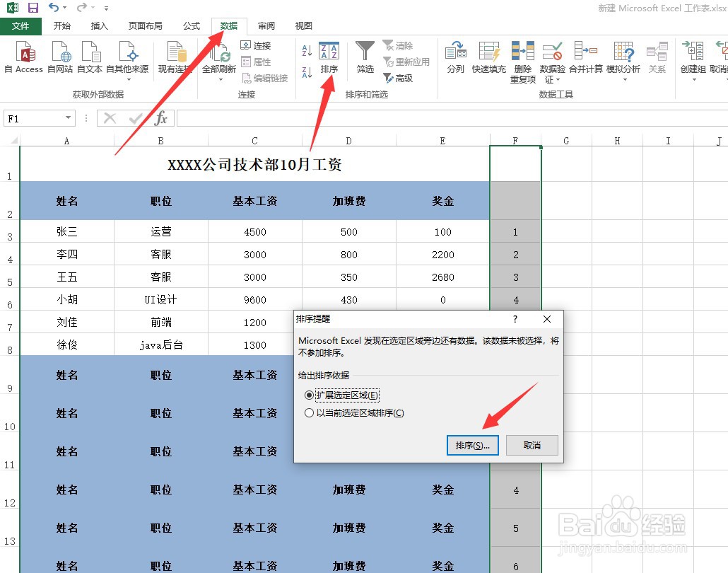Open the File (文件) tab
Viewport: 728px width, 573px height.
tap(20, 26)
